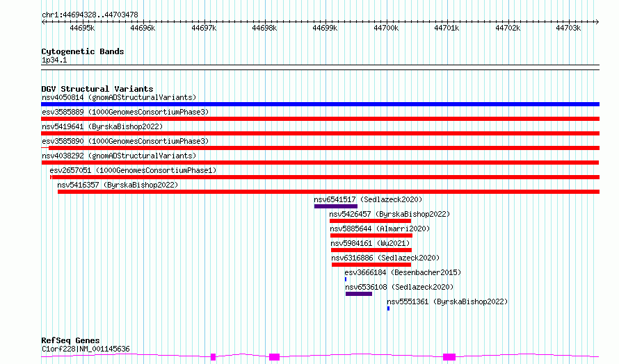Open esv3585889 1000Genomes Phase3 label
The height and width of the screenshot is (364, 619).
coord(125,112)
